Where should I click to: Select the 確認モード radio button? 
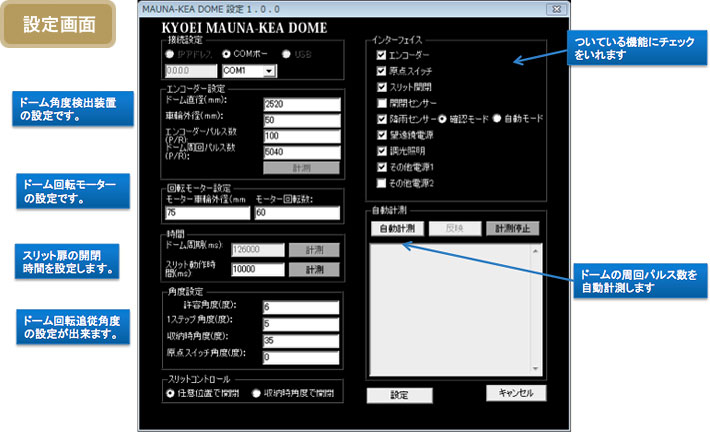coord(442,119)
